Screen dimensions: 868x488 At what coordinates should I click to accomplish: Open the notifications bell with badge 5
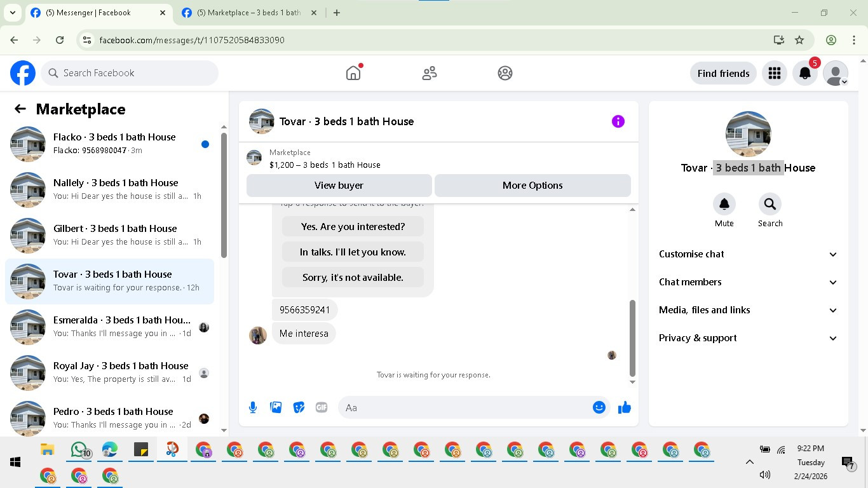[x=805, y=73]
